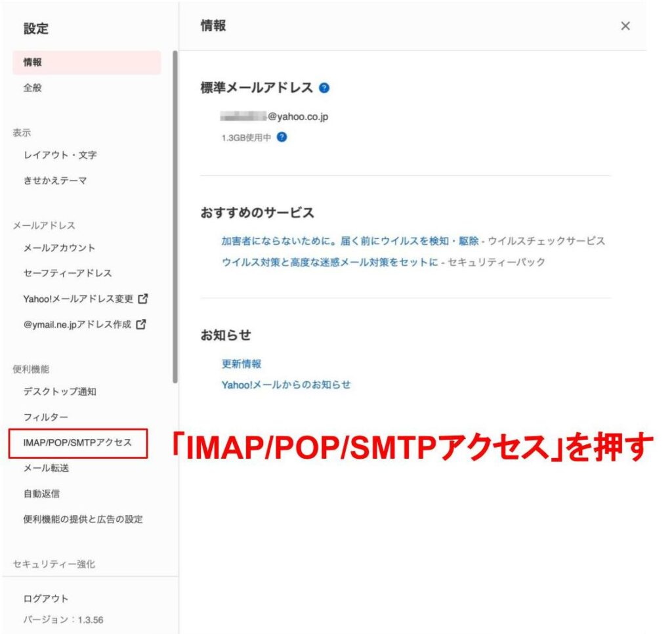Click external link icon for @ymail.ne.jpアドレス作成
The image size is (672, 634).
140,324
